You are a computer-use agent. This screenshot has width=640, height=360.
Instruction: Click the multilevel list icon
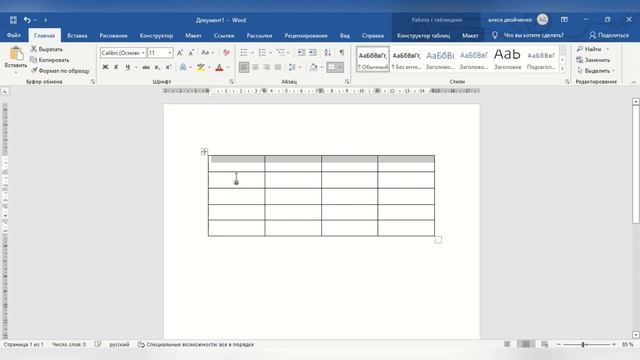(x=280, y=53)
